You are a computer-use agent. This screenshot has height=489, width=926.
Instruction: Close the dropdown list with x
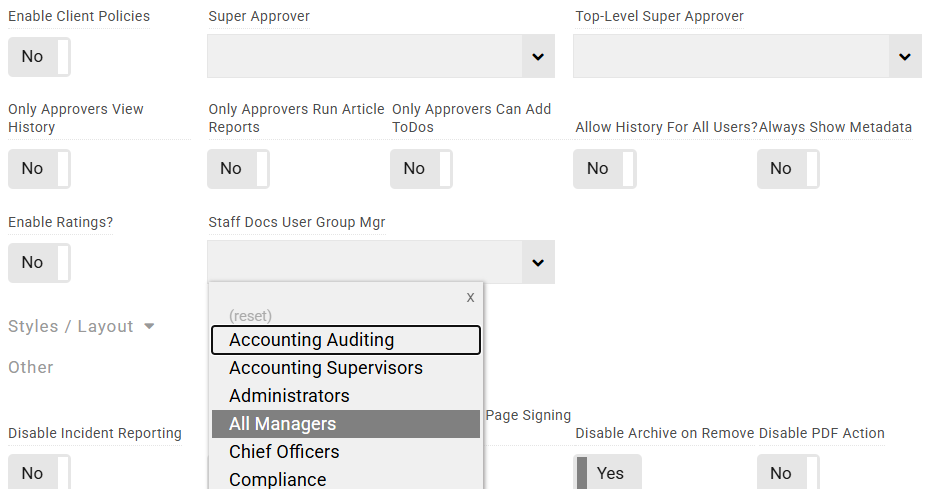tap(470, 297)
